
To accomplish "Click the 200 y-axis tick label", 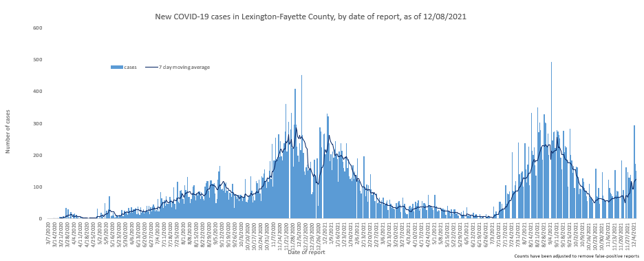I will click(x=39, y=156).
